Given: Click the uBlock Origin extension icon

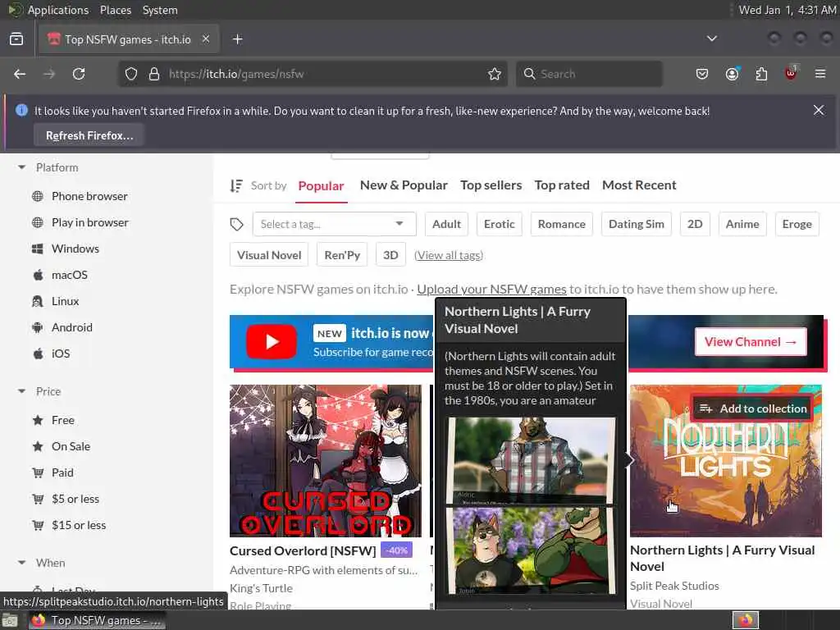Looking at the screenshot, I should click(791, 73).
